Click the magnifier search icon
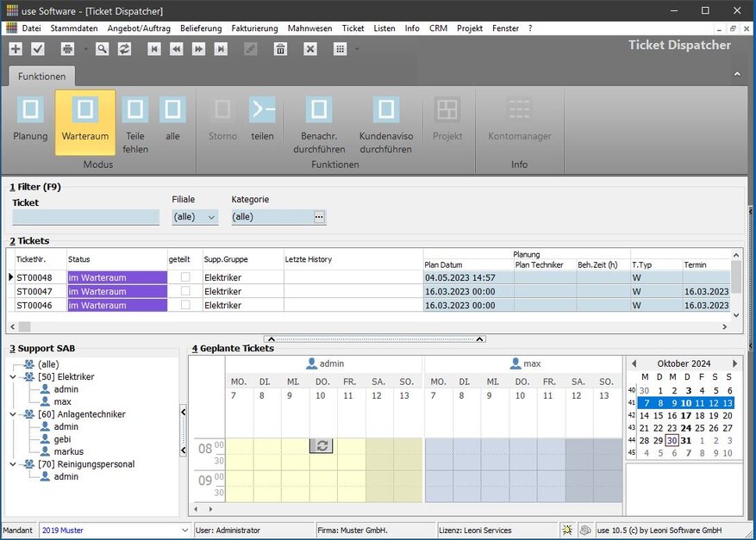Viewport: 756px width, 540px height. [x=103, y=49]
